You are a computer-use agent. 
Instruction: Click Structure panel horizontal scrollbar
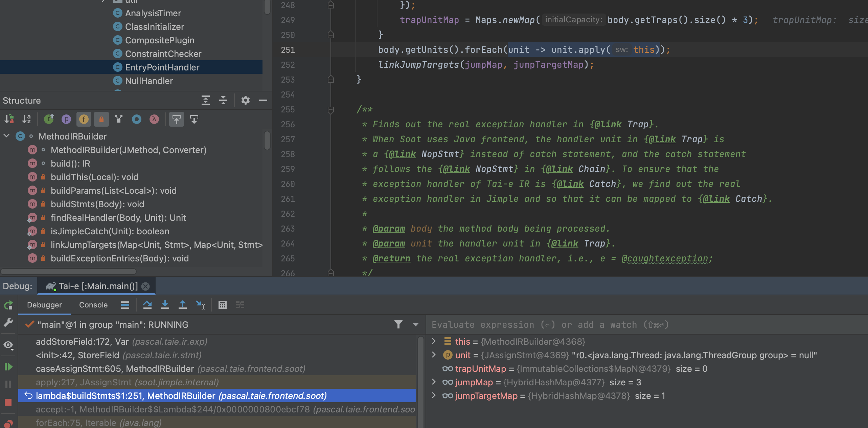point(68,272)
